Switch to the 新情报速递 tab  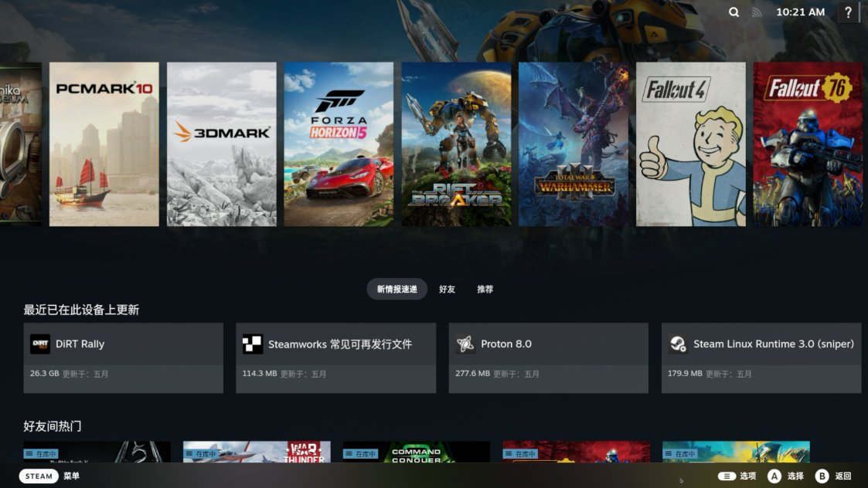point(397,290)
